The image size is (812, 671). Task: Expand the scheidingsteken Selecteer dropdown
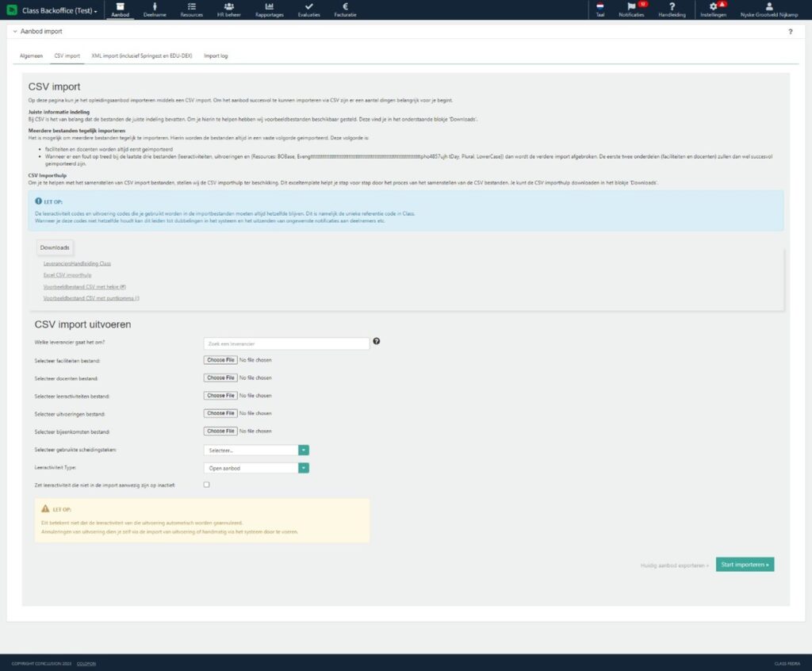click(303, 450)
